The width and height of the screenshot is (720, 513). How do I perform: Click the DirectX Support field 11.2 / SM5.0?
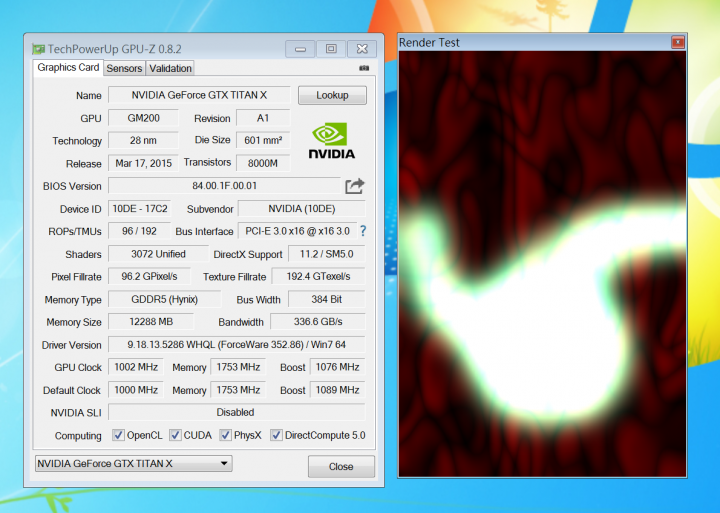point(326,254)
